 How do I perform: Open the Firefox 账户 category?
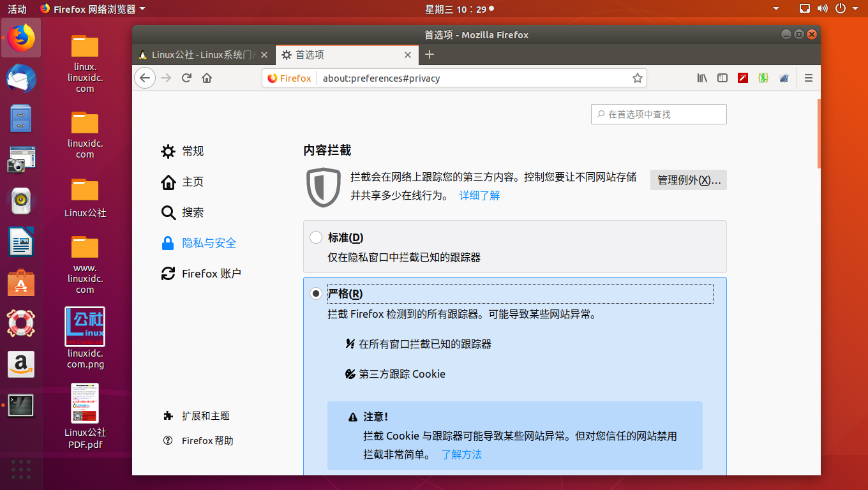201,274
